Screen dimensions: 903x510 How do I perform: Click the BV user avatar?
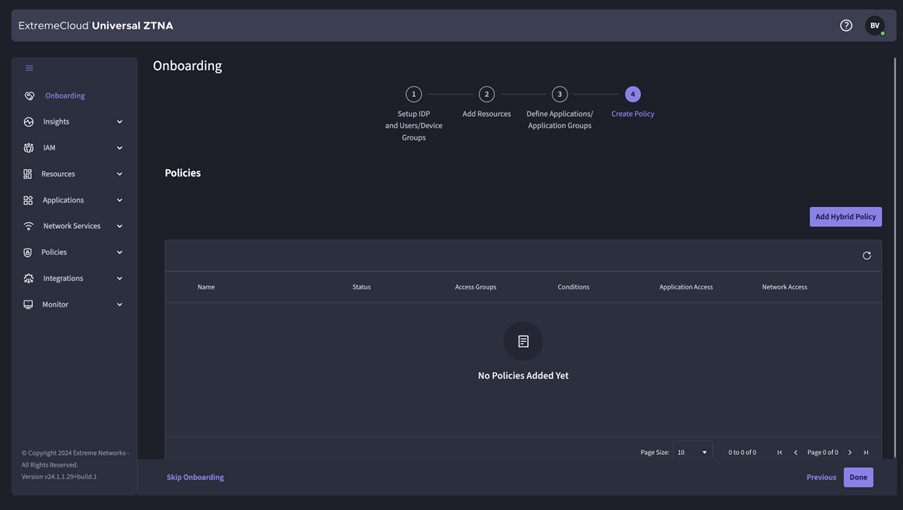(874, 26)
